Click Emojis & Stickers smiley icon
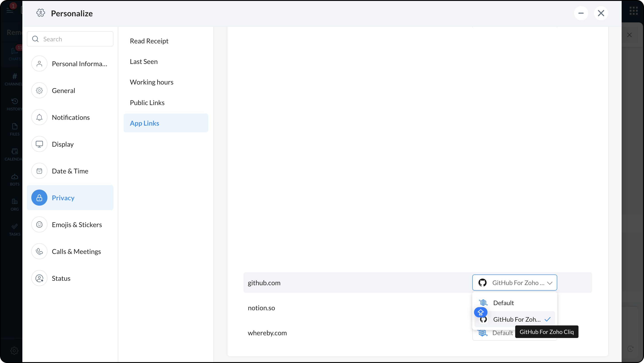The image size is (644, 363). coord(39,225)
